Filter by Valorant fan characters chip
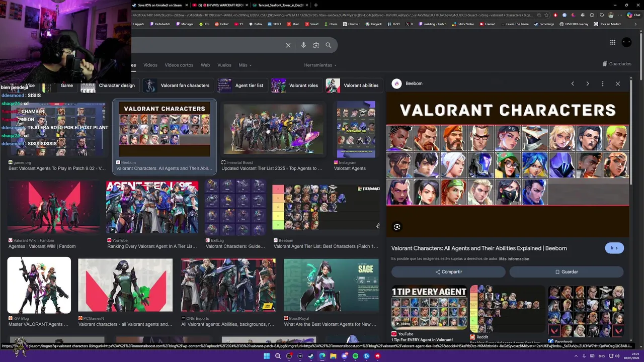 (178, 85)
